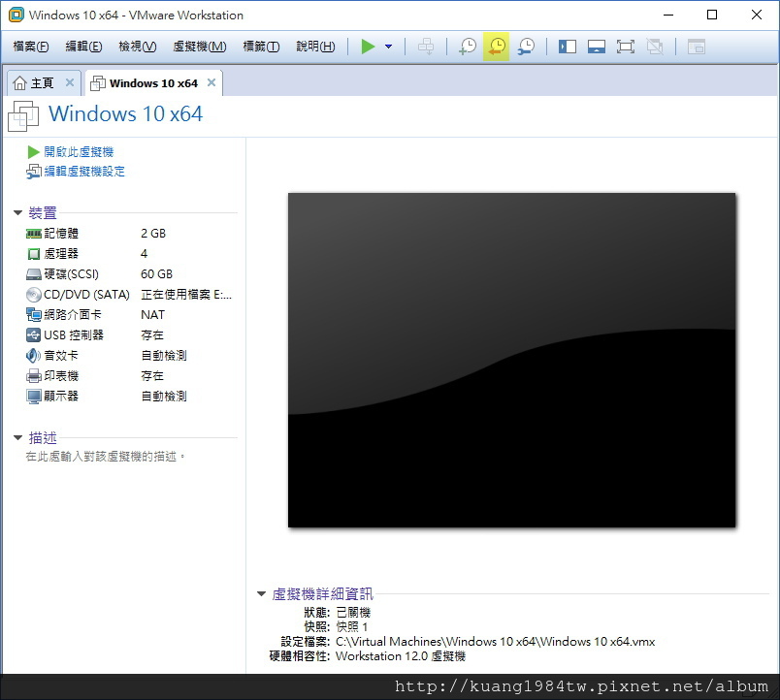Screen dimensions: 780x700
Task: Take a snapshot using toolbar icon
Action: [467, 47]
